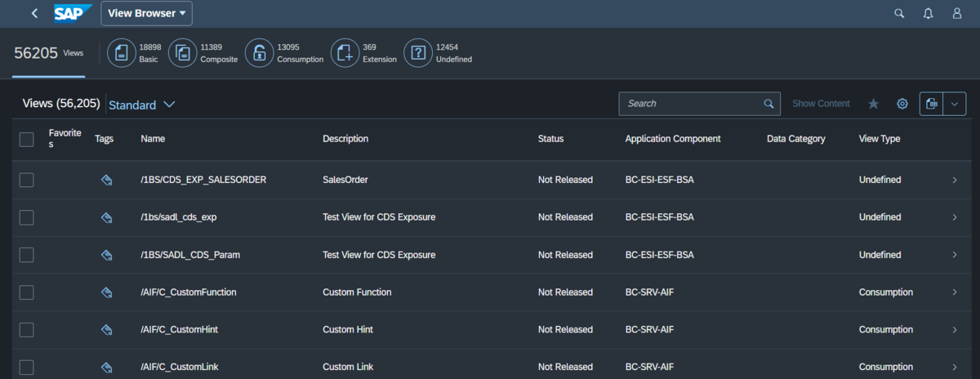Click tag icon for /1bs/sadl_cds_exp
Image resolution: width=980 pixels, height=379 pixels.
[105, 217]
